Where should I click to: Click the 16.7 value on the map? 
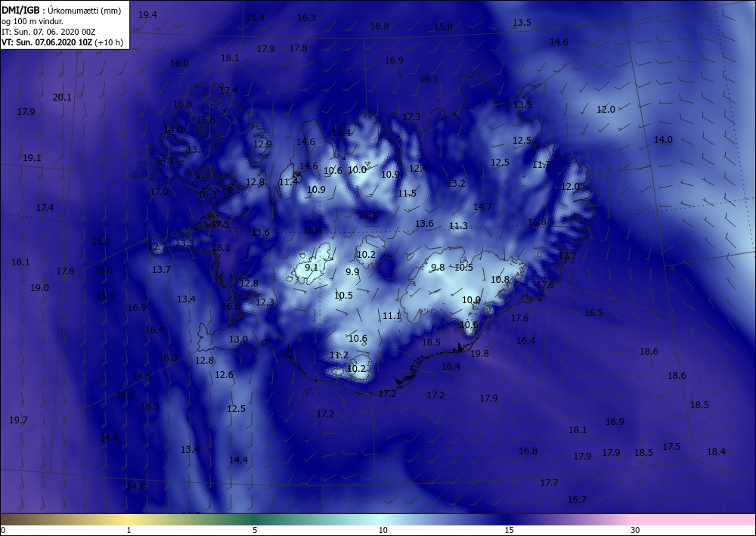click(577, 500)
